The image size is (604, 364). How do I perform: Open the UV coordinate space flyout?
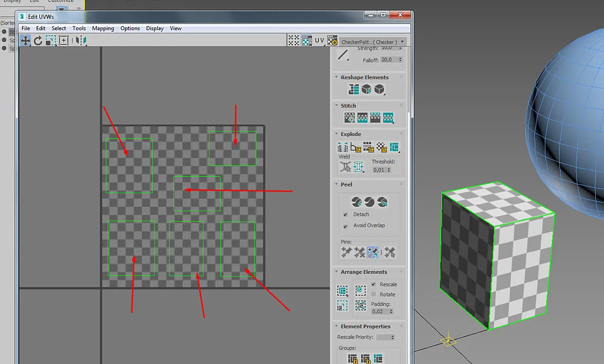(x=319, y=40)
